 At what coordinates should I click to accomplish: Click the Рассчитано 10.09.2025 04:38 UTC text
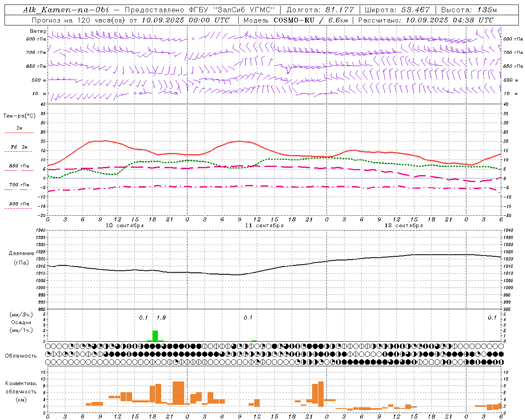[x=426, y=20]
